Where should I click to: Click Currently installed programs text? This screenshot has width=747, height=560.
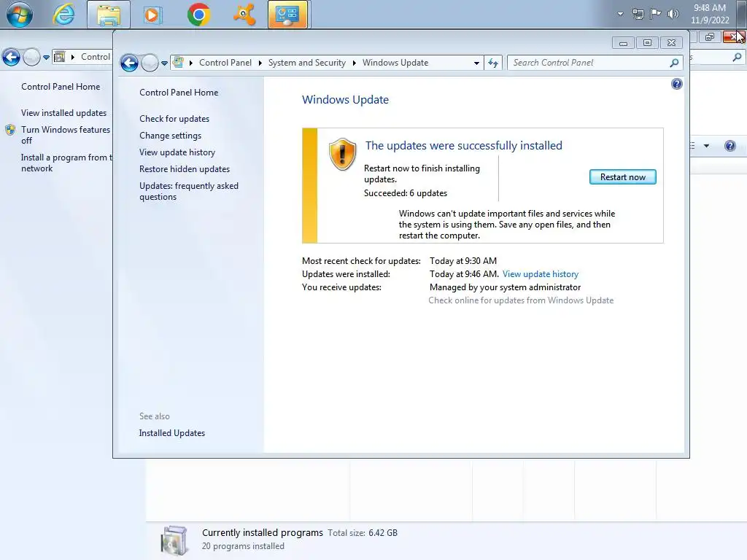click(x=263, y=532)
